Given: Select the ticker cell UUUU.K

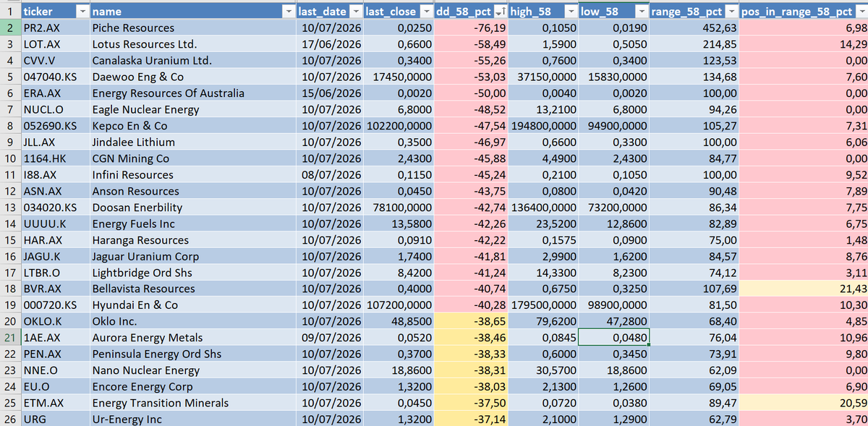Looking at the screenshot, I should pyautogui.click(x=56, y=223).
